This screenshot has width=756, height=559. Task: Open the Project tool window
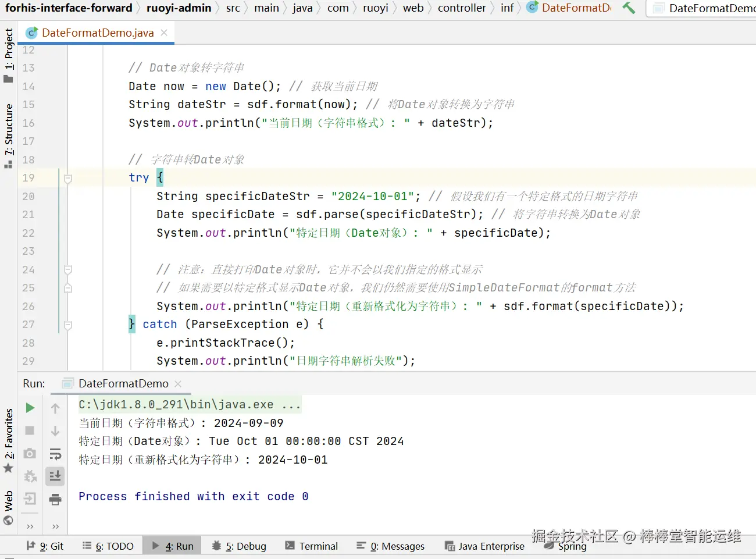[9, 55]
